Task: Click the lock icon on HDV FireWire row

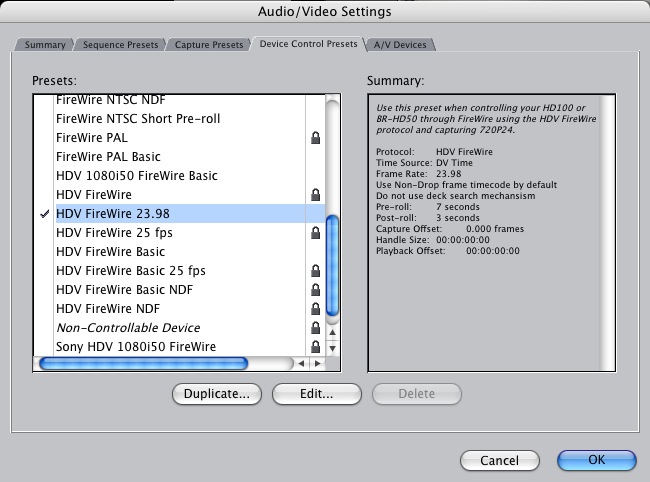Action: (316, 195)
